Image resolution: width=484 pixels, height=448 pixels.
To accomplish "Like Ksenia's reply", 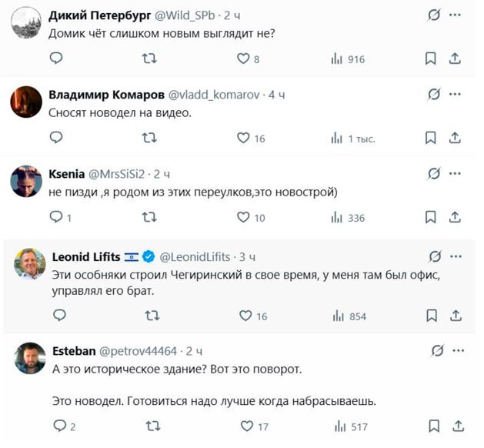I will coord(243,218).
